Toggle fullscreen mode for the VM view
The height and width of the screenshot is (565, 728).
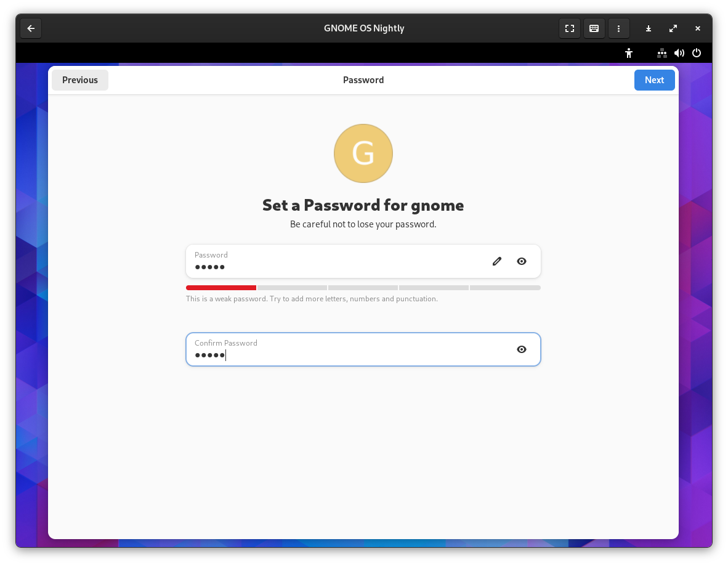pyautogui.click(x=569, y=28)
